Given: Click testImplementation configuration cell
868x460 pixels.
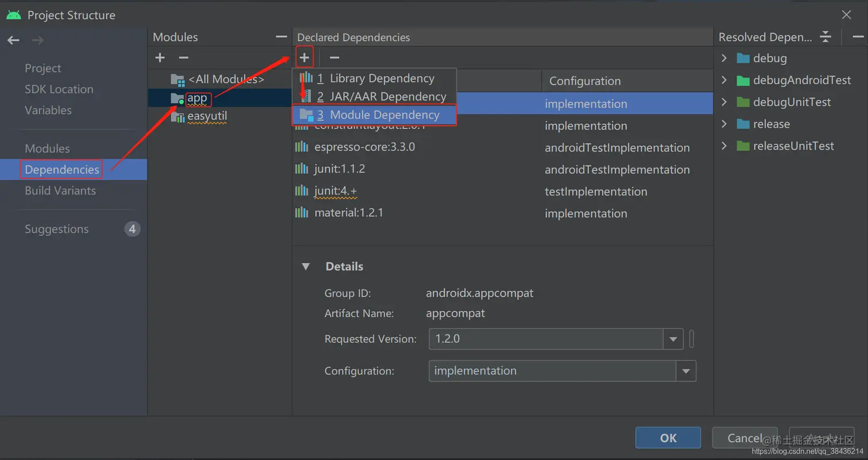Looking at the screenshot, I should coord(596,192).
